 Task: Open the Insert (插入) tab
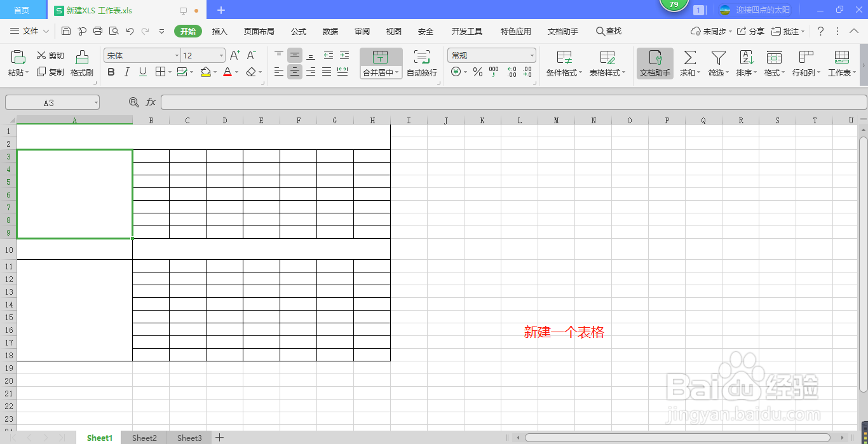pos(219,31)
